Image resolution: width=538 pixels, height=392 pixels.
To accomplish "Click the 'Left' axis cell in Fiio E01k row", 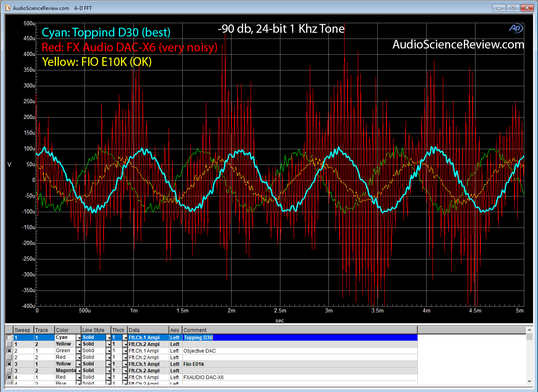I will click(175, 364).
